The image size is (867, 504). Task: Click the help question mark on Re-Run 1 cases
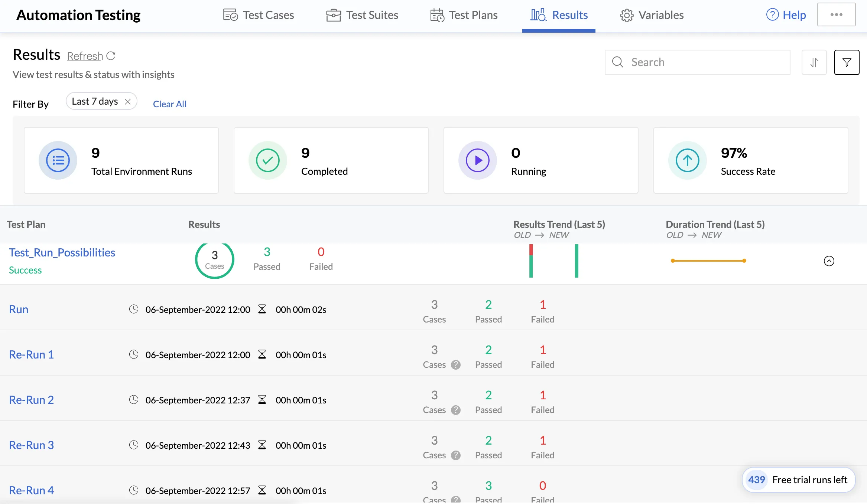point(456,365)
